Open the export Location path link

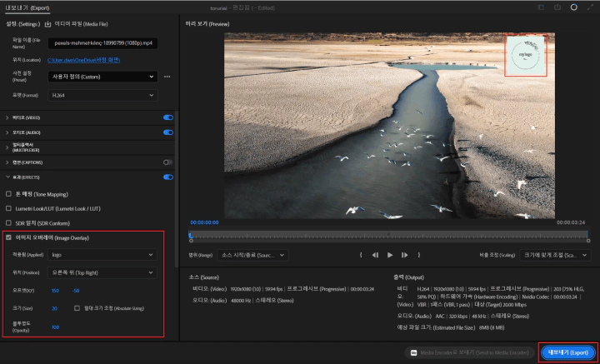tap(84, 60)
